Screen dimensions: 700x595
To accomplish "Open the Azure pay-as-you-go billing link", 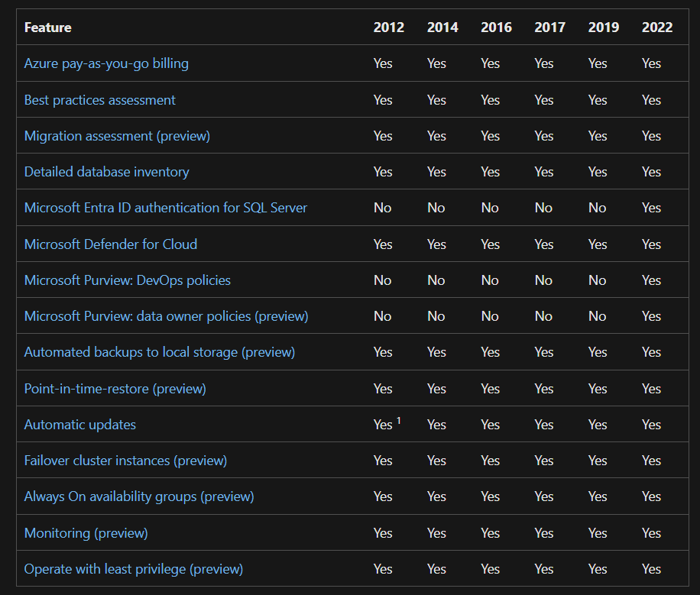I will 106,63.
